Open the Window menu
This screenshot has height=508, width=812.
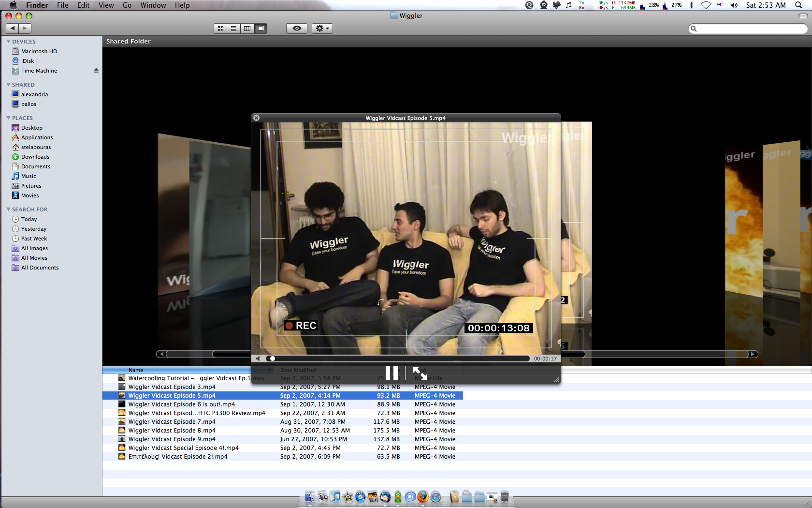tap(153, 5)
